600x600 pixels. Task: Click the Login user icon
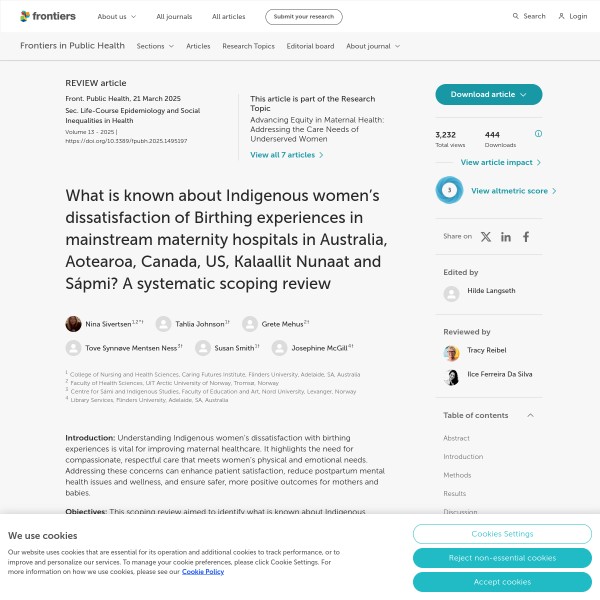tap(561, 16)
